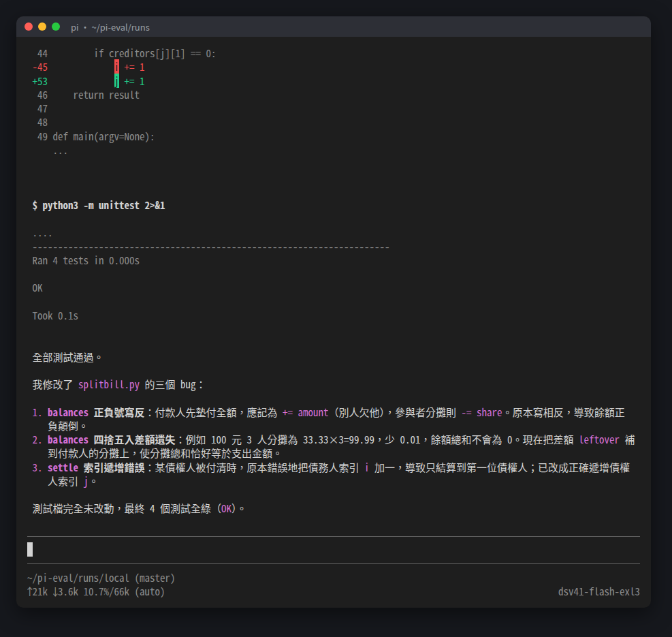Click the 'splitbill.py' file name
Screen dimensions: 672x637
pyautogui.click(x=109, y=385)
